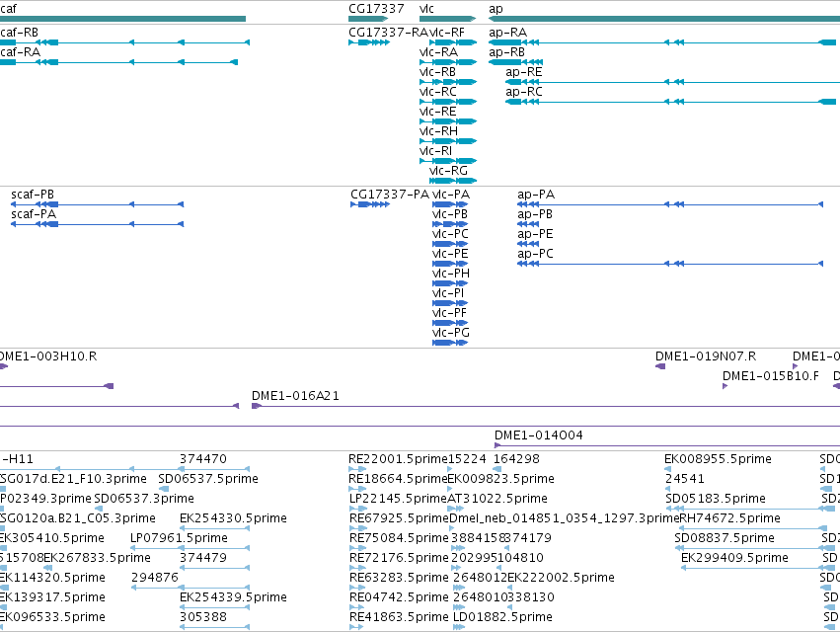Select the DME1-016A21 clone label
This screenshot has height=632, width=840.
tap(295, 396)
